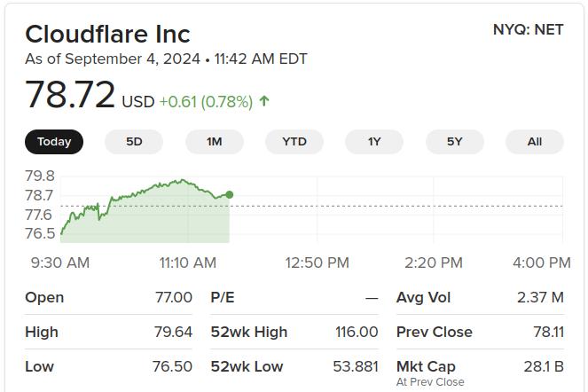Click the Prev Close value 78.11

tap(549, 332)
